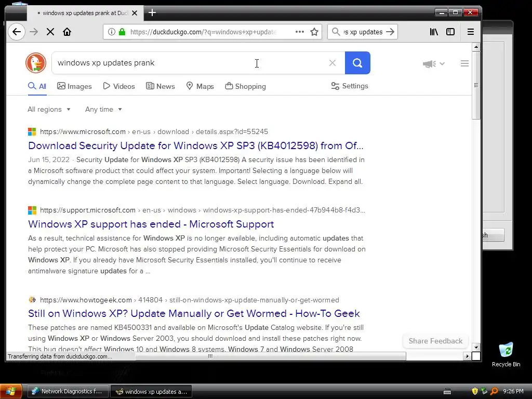
Task: Click the horizontal scrollbar thumb
Action: pos(270,356)
